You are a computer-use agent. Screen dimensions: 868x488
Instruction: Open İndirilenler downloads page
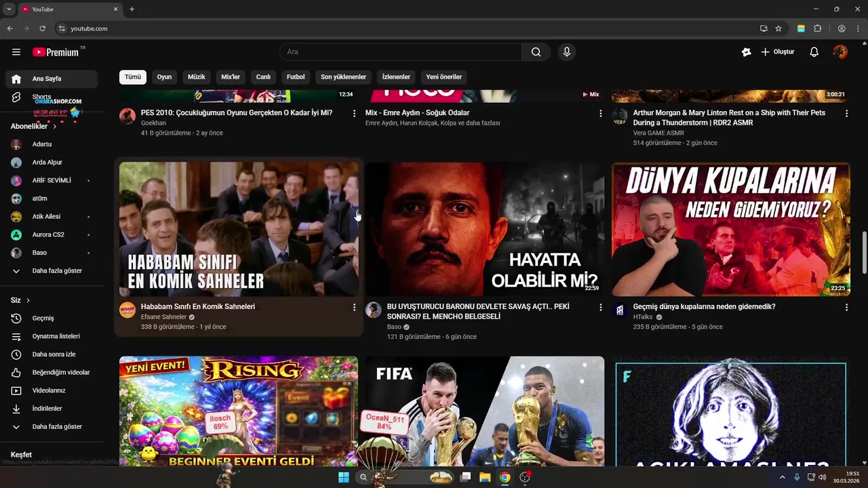point(52,409)
